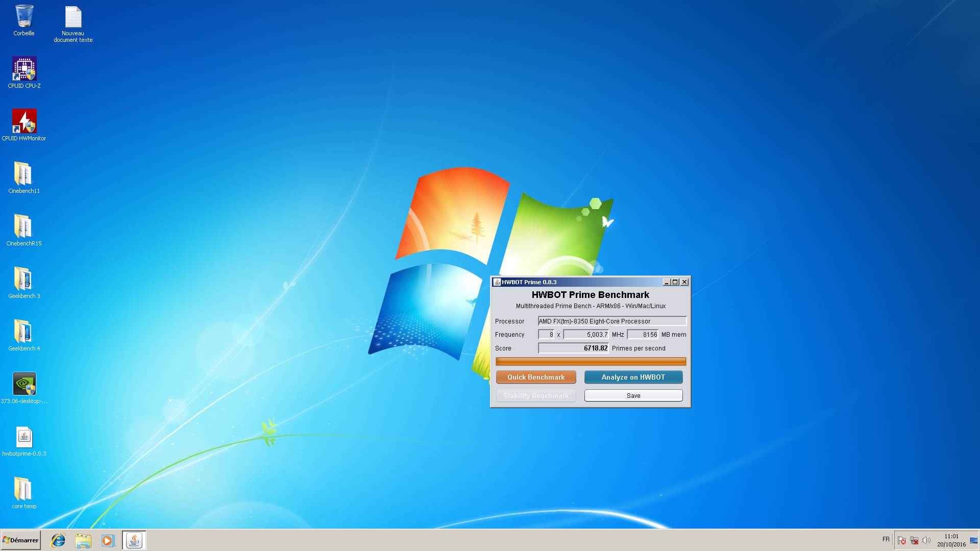
Task: Click the HWBOT Prime title bar Java icon
Action: click(x=497, y=282)
